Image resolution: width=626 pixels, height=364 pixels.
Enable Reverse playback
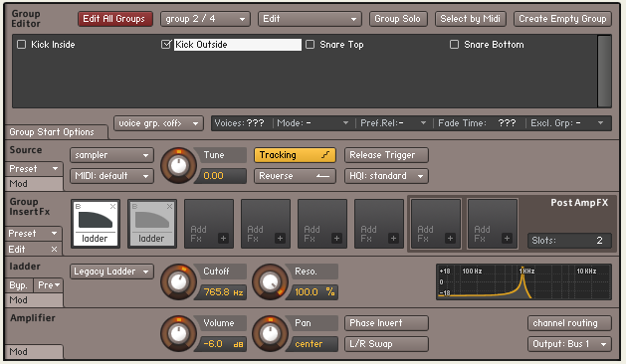click(x=295, y=176)
